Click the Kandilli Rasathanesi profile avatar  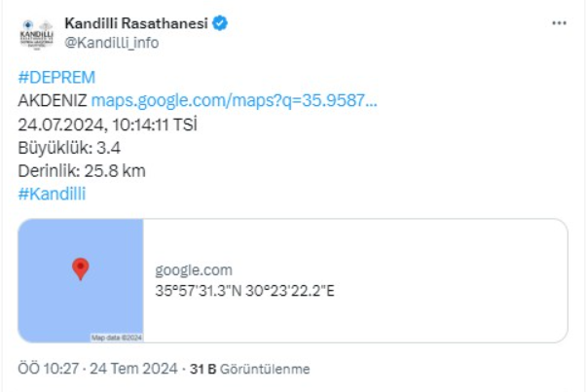click(36, 32)
